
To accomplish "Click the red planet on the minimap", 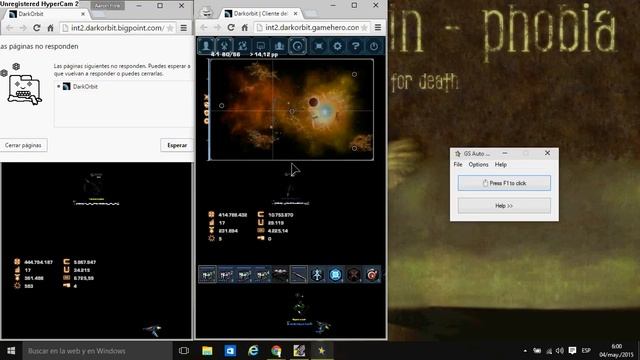I will point(313,102).
